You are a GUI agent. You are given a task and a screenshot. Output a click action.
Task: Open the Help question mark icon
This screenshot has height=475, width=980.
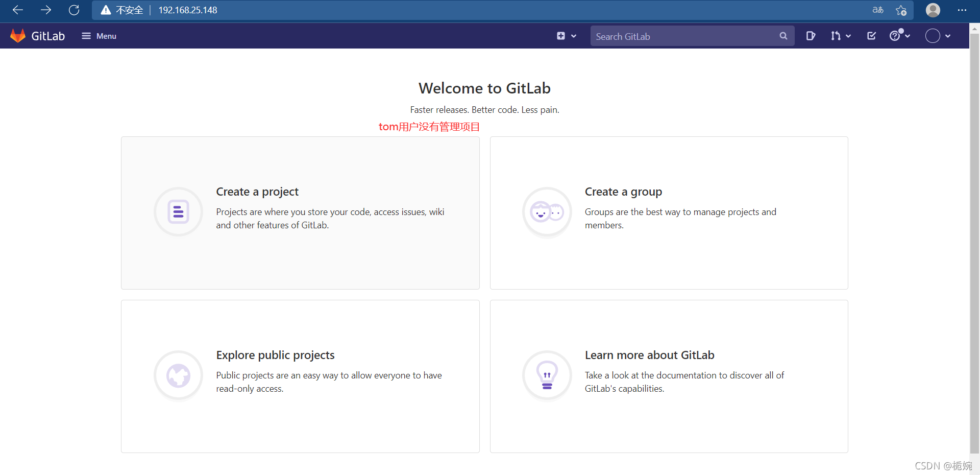[x=895, y=36]
